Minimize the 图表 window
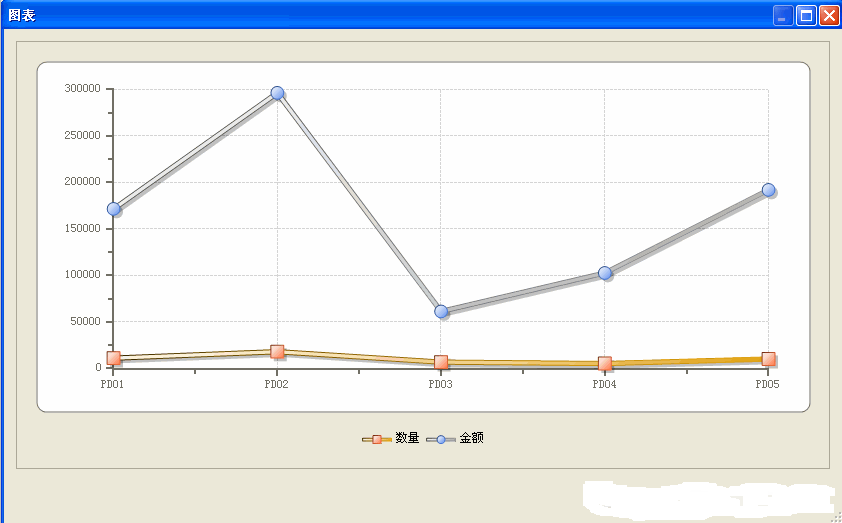This screenshot has width=842, height=523. (783, 16)
